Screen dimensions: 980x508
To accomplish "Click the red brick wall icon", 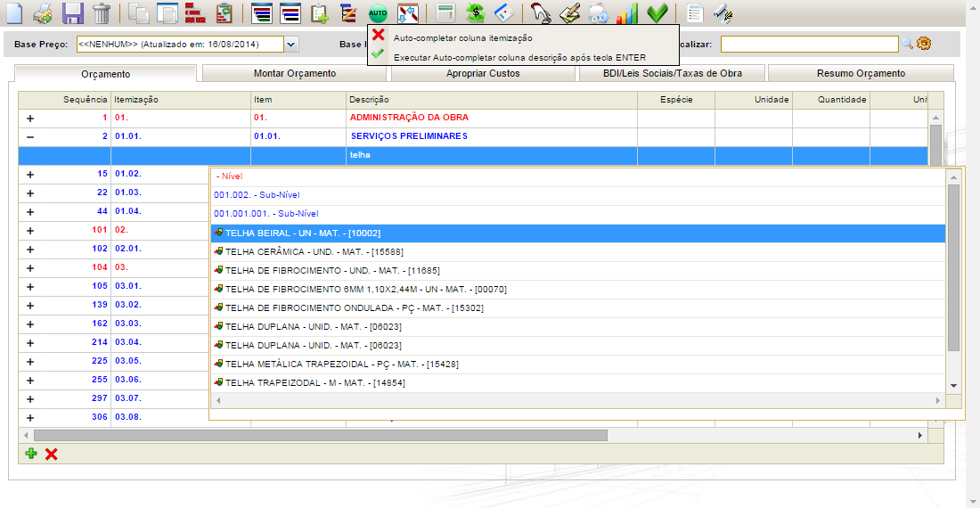I will pyautogui.click(x=196, y=13).
